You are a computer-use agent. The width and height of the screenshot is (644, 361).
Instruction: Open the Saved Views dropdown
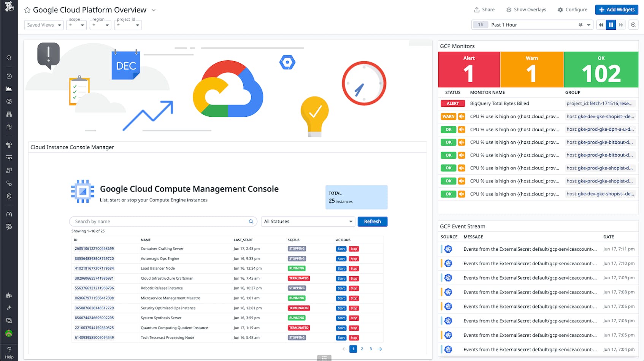click(43, 25)
